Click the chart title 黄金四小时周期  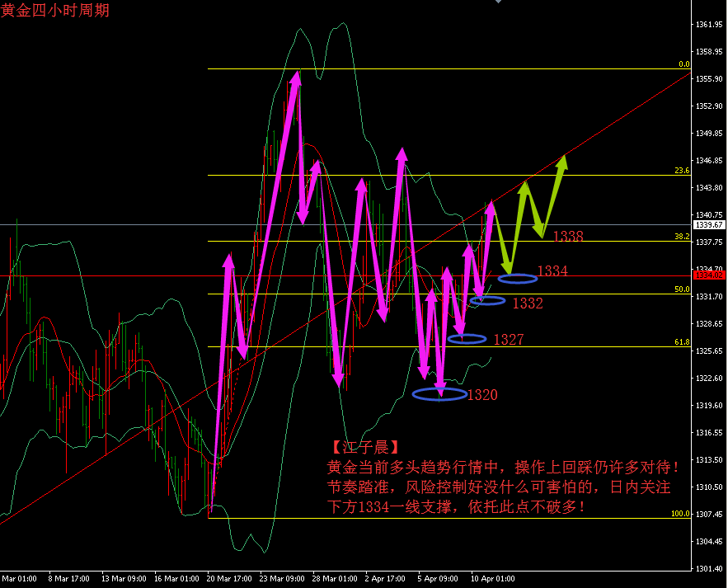coord(54,11)
